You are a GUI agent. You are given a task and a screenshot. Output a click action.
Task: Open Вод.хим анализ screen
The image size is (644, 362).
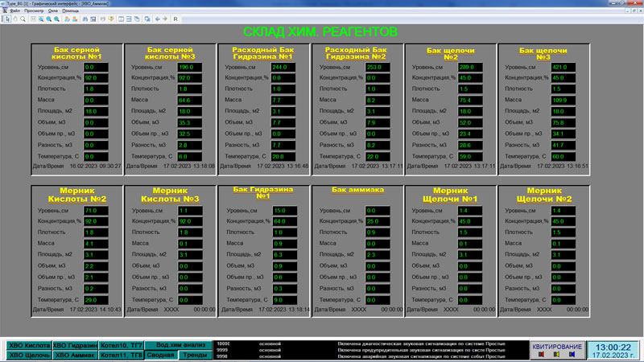[178, 345]
